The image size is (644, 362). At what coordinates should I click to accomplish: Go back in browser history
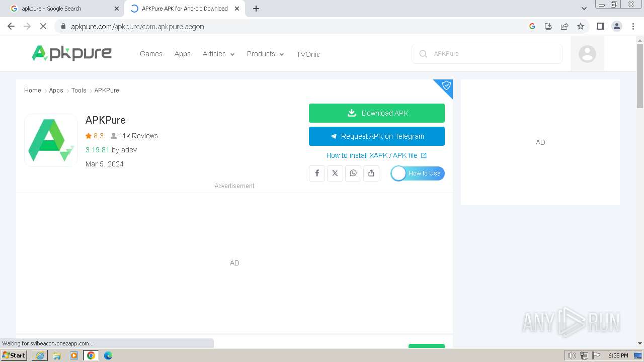(11, 26)
